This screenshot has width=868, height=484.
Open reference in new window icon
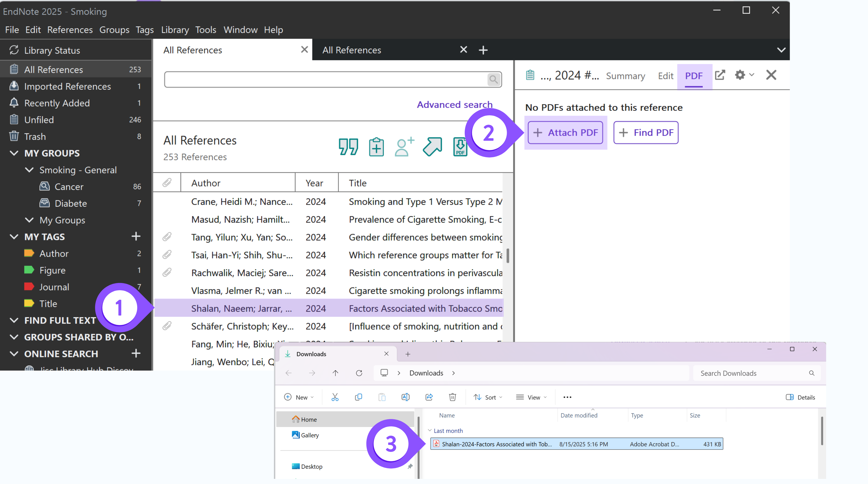[x=720, y=75]
